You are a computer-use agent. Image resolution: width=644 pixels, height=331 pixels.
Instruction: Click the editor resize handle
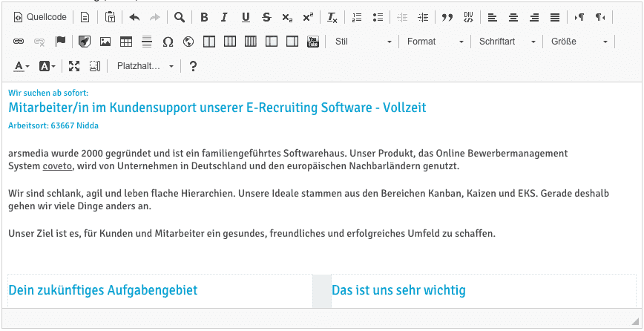[636, 321]
